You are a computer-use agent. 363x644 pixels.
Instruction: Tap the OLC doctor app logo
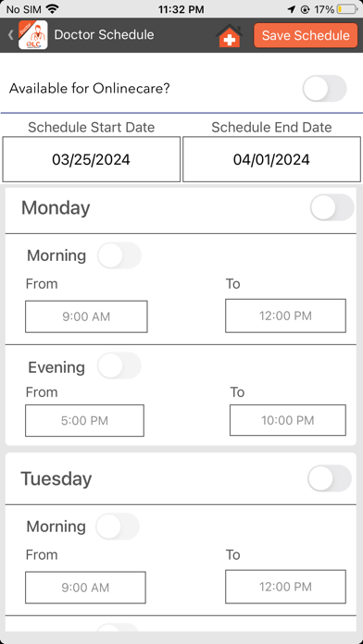(33, 35)
